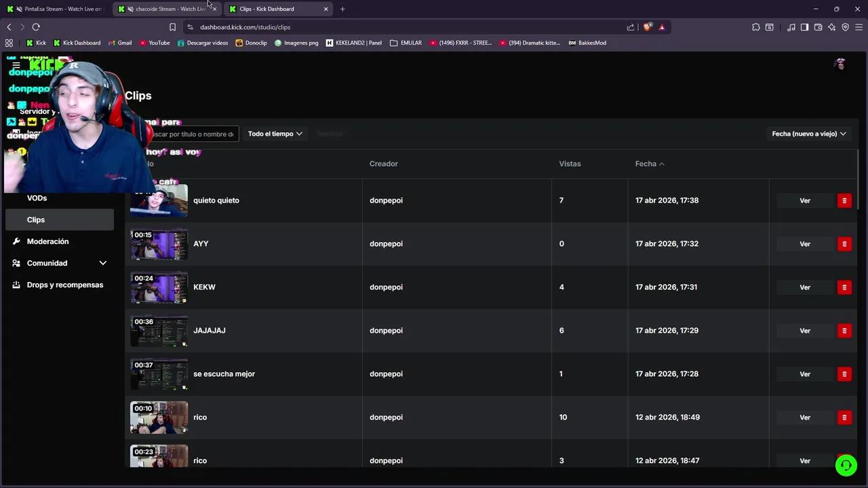Click the Brave Rewards triangle icon

[x=662, y=27]
